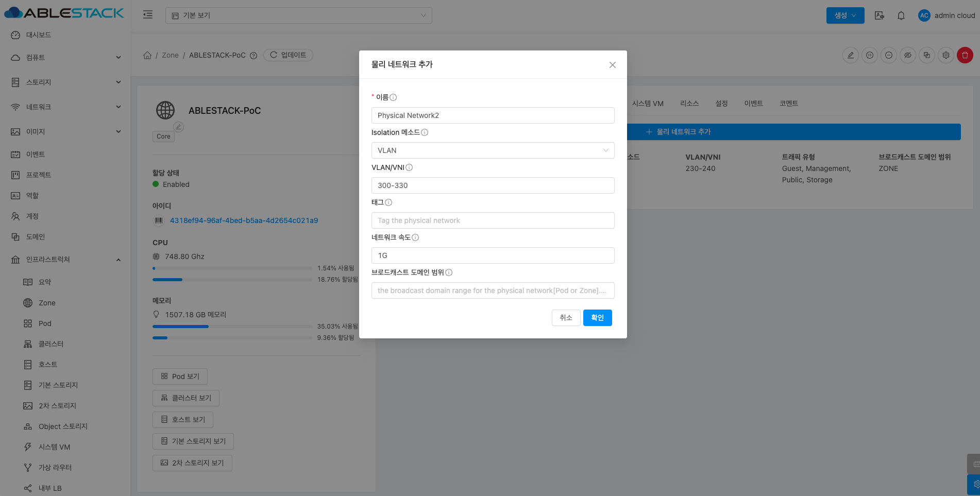This screenshot has height=496, width=980.
Task: Click the red delete zone icon
Action: point(965,55)
